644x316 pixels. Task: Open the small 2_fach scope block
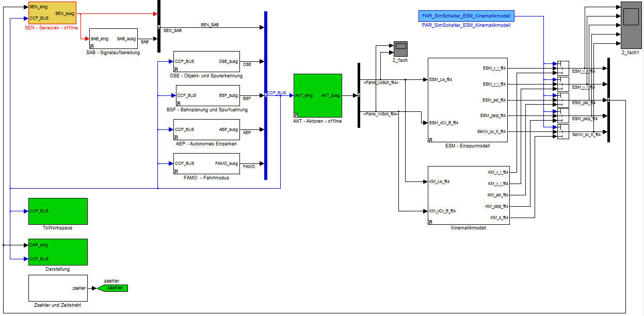coord(400,49)
